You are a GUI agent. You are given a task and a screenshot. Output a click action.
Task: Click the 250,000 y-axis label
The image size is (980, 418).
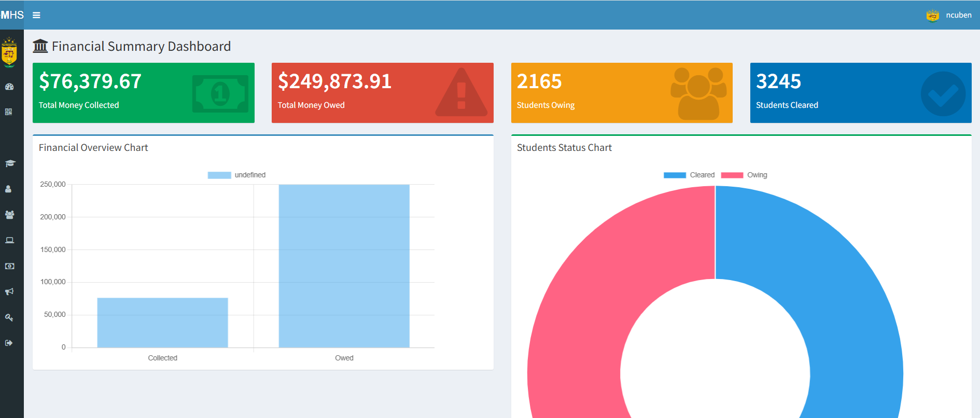(x=53, y=184)
